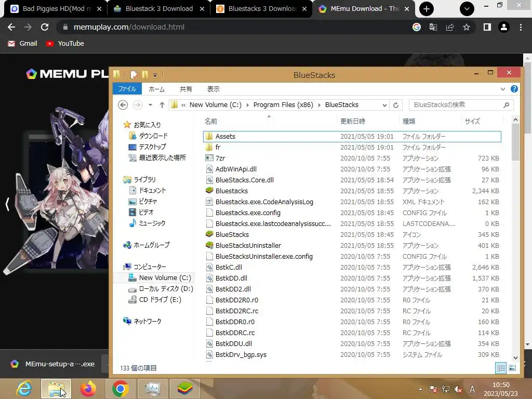Screen dimensions: 532x399
Task: Expand the Explorer ribbon chevron
Action: click(x=502, y=89)
